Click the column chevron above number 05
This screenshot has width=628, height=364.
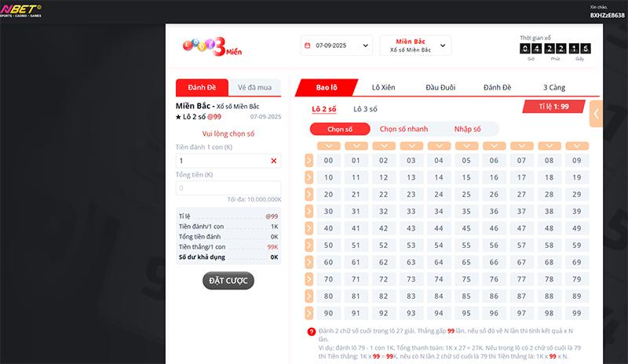click(x=466, y=146)
